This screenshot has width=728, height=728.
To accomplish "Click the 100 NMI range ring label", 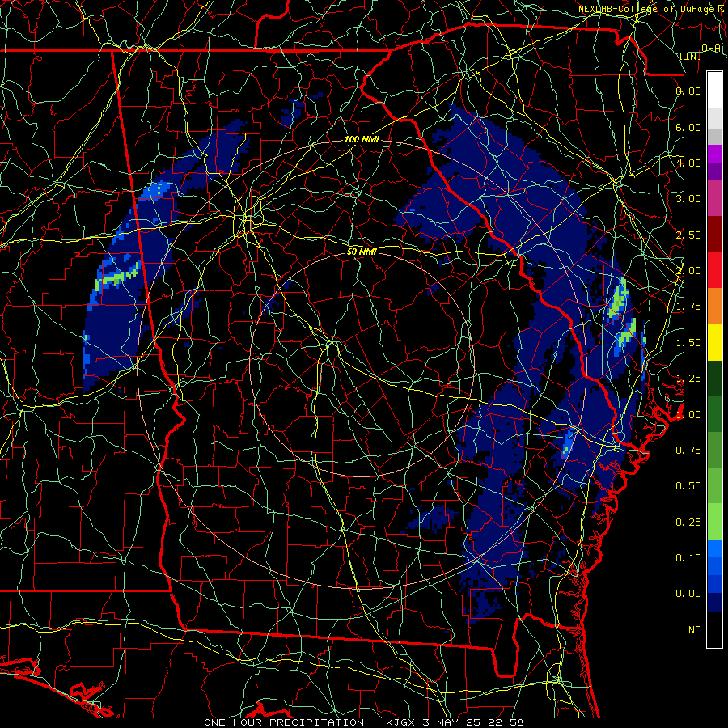I will coord(362,139).
